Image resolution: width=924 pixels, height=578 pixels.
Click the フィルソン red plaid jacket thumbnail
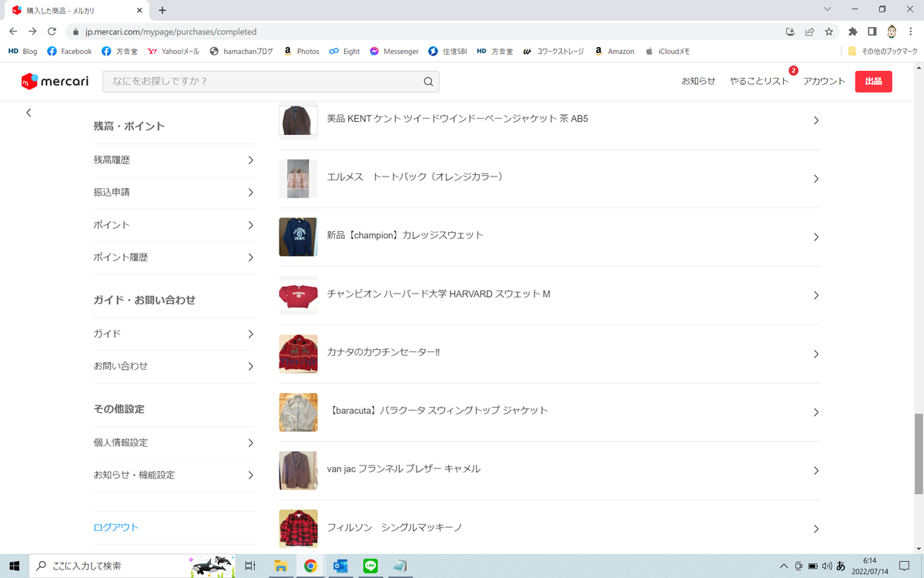(x=298, y=529)
